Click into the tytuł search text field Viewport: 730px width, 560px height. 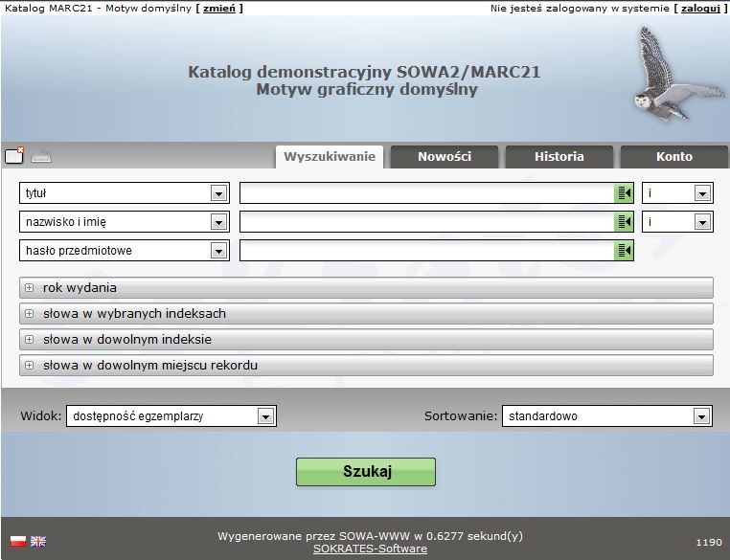point(426,193)
